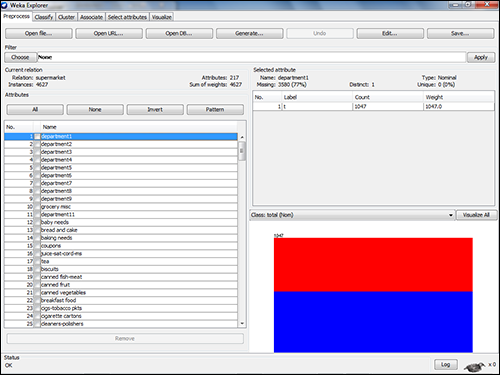Click the Weka bird status icon
The height and width of the screenshot is (375, 500).
point(475,367)
